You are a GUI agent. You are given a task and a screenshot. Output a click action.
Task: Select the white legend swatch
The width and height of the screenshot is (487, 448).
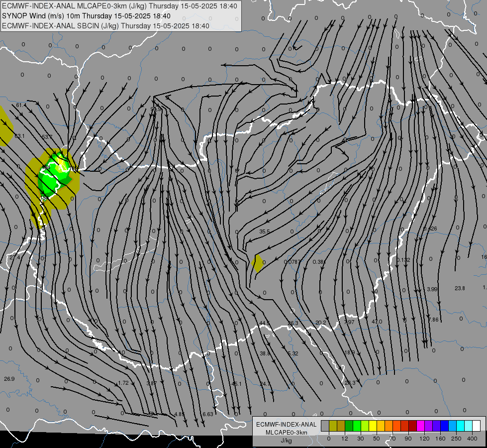click(477, 426)
